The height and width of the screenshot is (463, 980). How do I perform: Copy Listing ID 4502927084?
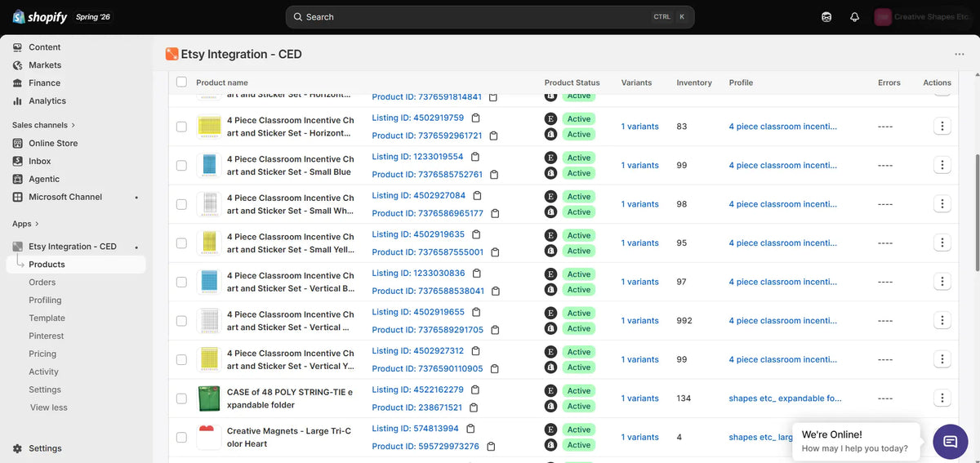click(x=477, y=195)
